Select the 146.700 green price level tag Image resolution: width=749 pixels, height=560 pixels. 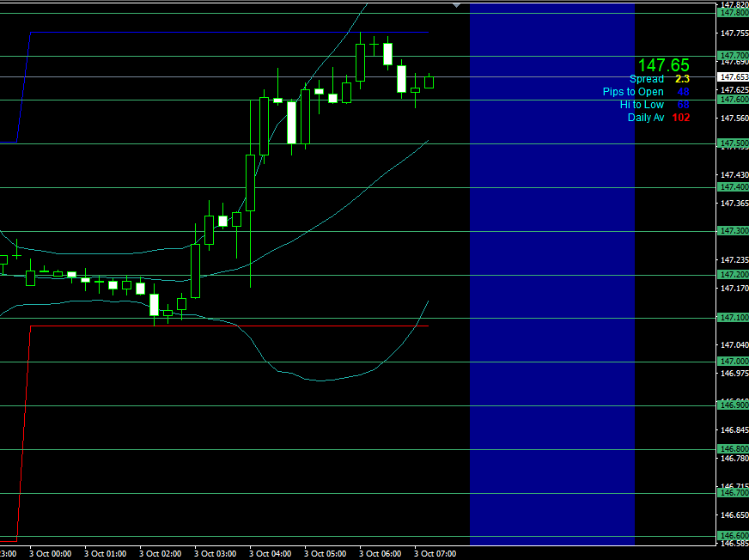(734, 493)
